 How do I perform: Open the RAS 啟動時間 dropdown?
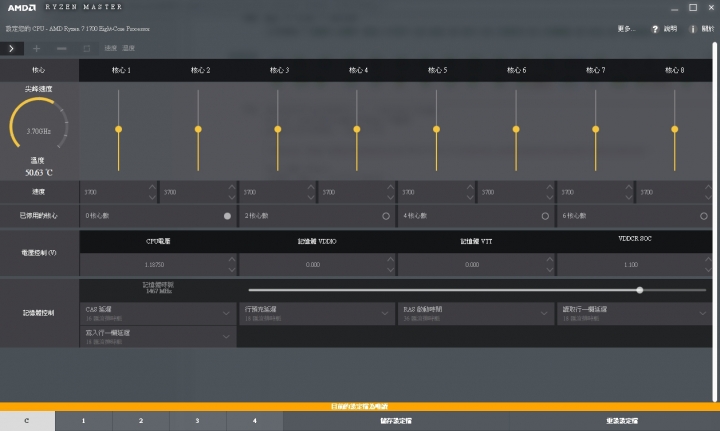[x=546, y=312]
